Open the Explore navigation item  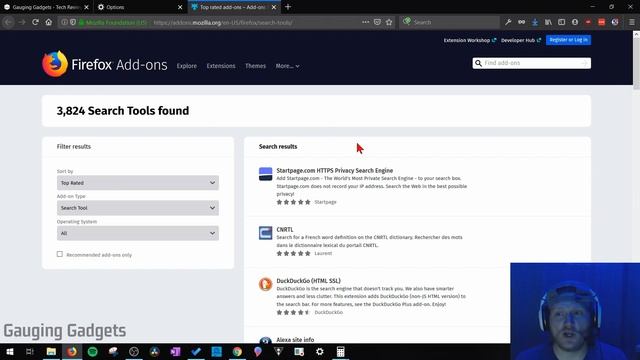[187, 66]
